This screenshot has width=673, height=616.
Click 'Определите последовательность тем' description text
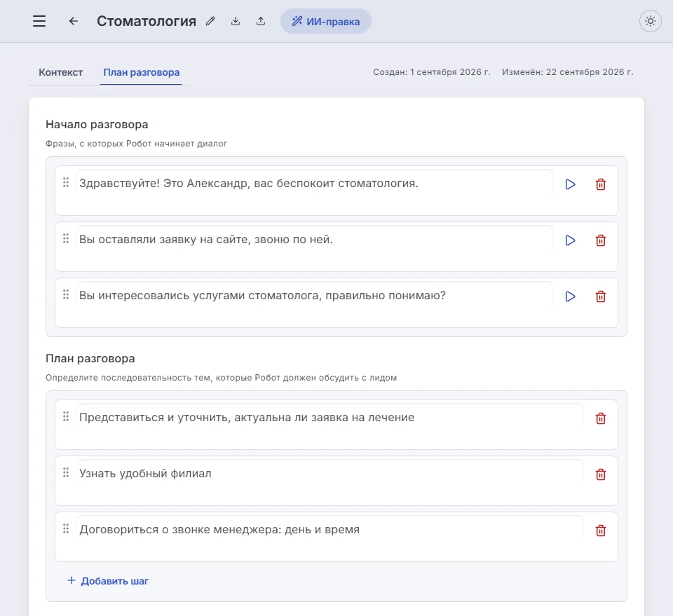pos(221,378)
